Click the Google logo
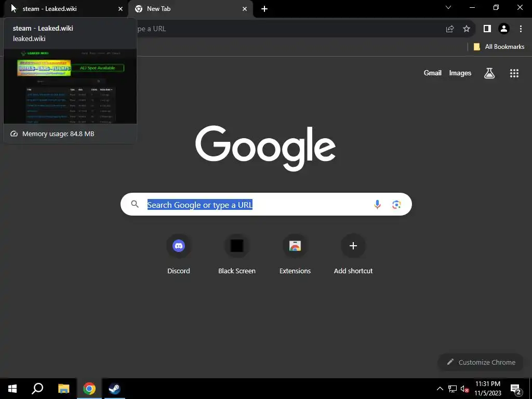Screen dimensions: 532x399 (265, 148)
